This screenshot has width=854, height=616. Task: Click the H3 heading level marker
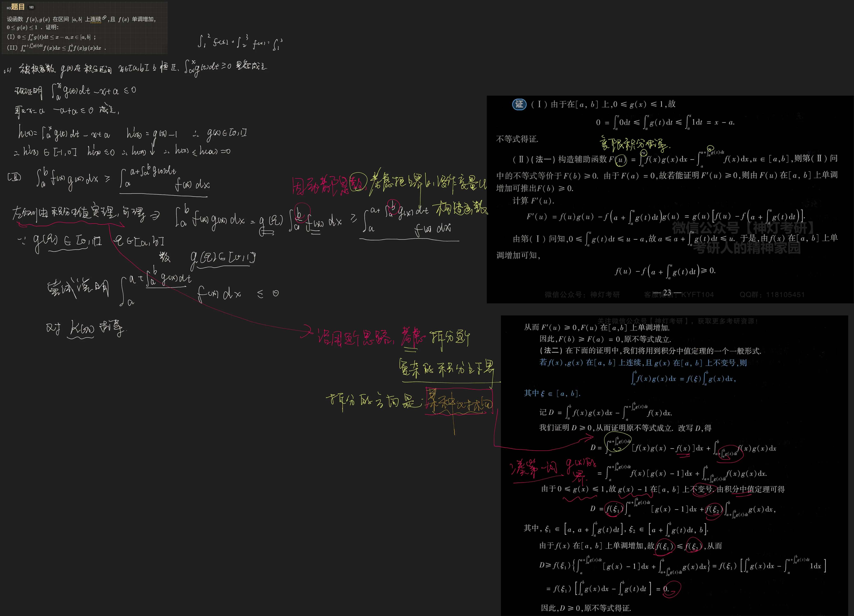tap(8, 8)
